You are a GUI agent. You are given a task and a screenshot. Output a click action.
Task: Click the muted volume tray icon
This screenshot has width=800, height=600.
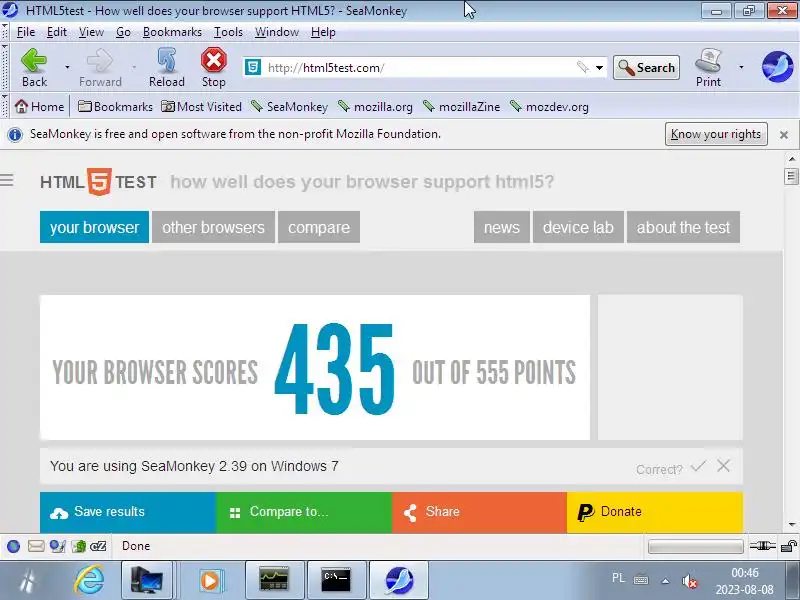689,581
